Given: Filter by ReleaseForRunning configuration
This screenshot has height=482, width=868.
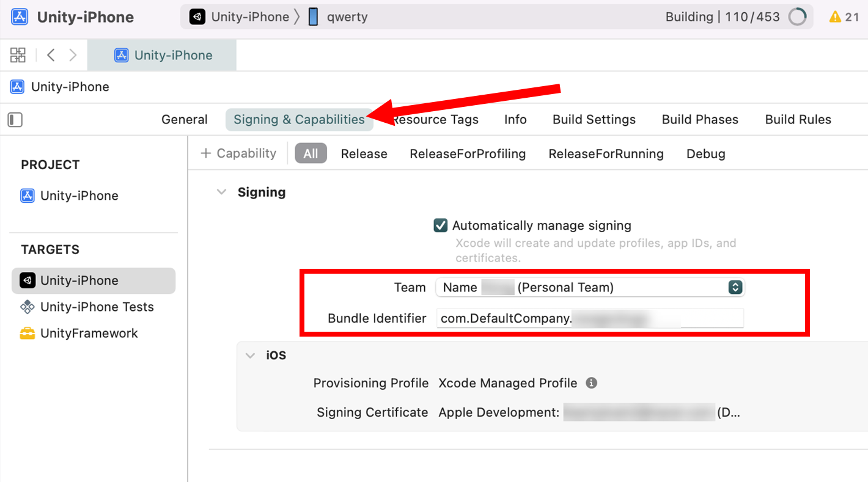Looking at the screenshot, I should tap(606, 154).
